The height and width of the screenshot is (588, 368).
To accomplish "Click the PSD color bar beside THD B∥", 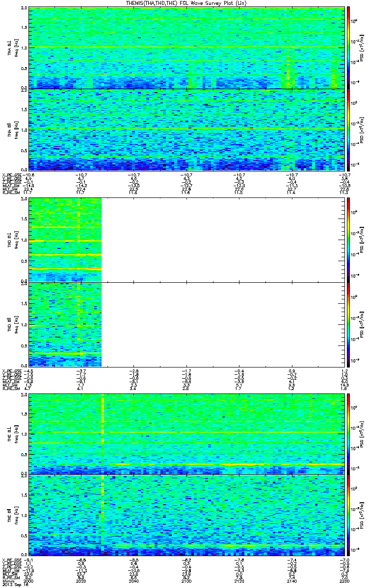I will 348,324.
